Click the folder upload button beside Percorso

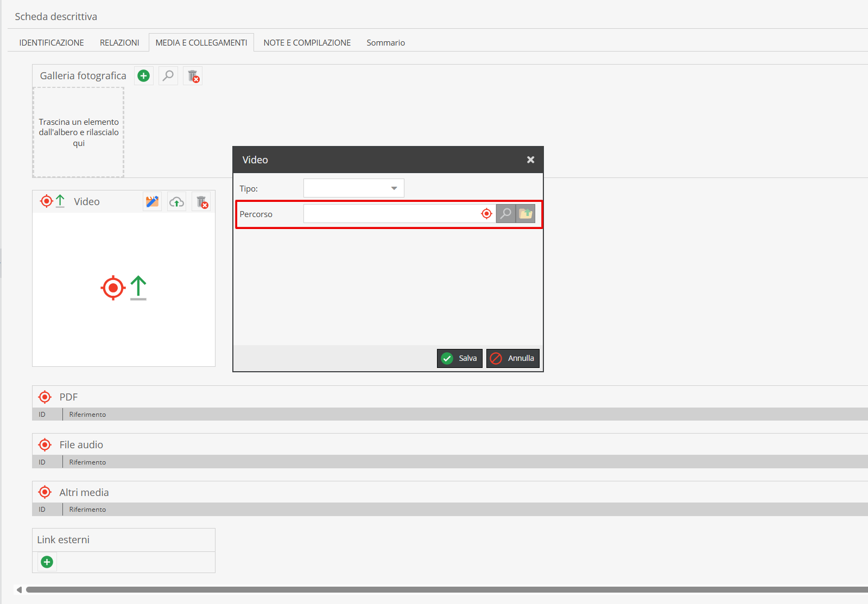[525, 214]
